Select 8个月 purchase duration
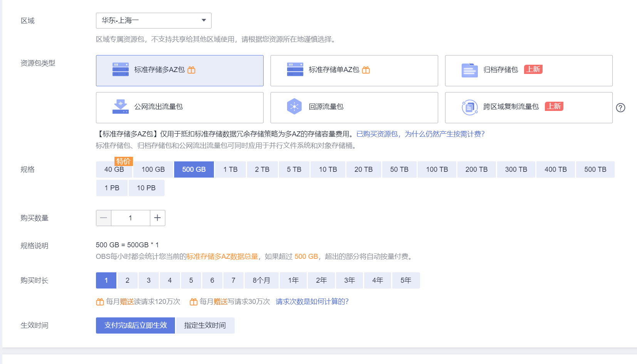Screen dimensions: 637x364 click(x=261, y=280)
